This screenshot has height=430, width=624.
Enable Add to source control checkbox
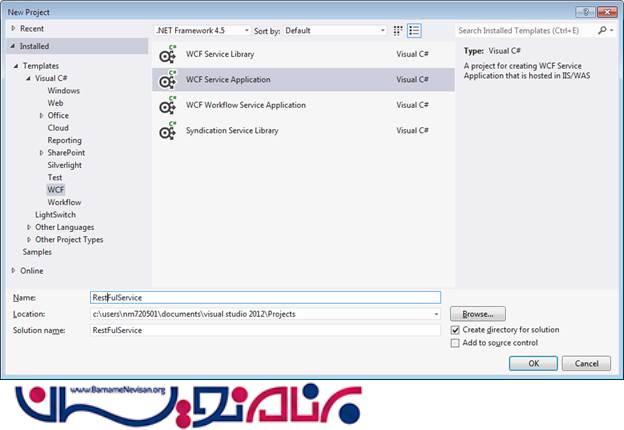455,343
